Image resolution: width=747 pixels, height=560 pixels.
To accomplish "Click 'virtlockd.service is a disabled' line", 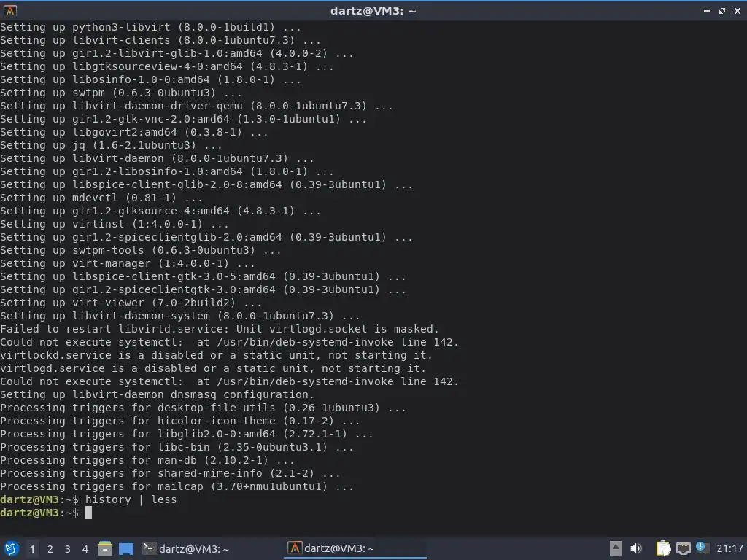I will (216, 355).
